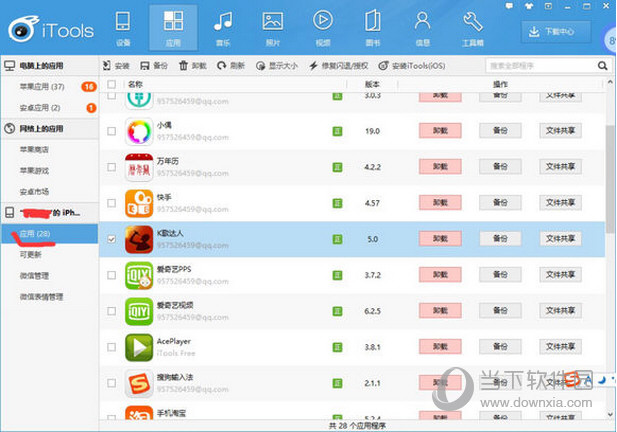Click the 万年历 calendar app icon

click(139, 167)
